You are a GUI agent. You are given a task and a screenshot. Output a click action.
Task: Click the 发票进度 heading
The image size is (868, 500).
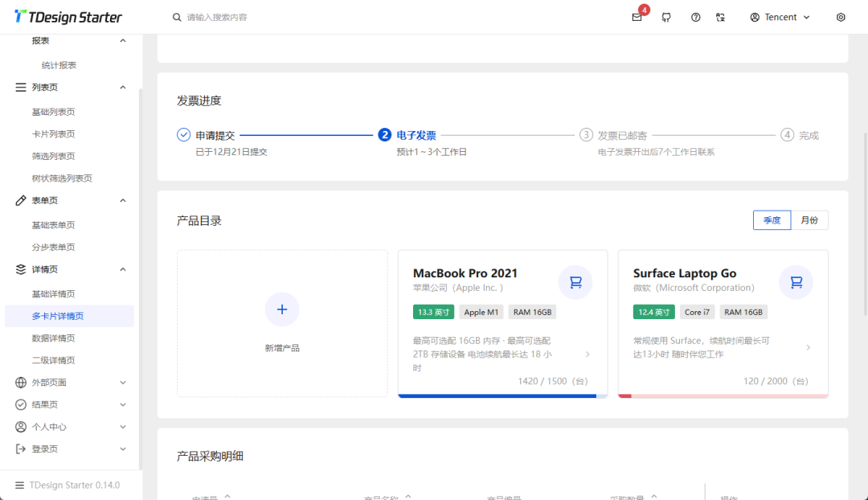click(199, 100)
